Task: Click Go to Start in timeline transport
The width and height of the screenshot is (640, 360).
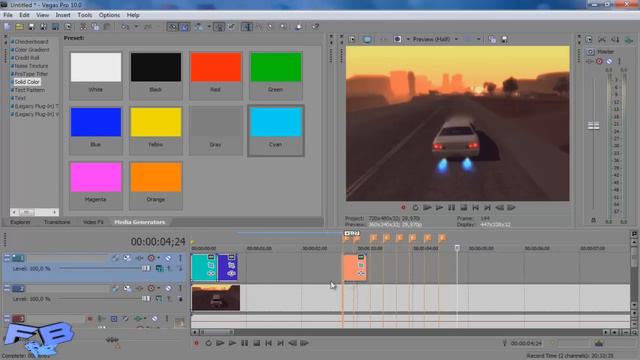Action: click(268, 343)
